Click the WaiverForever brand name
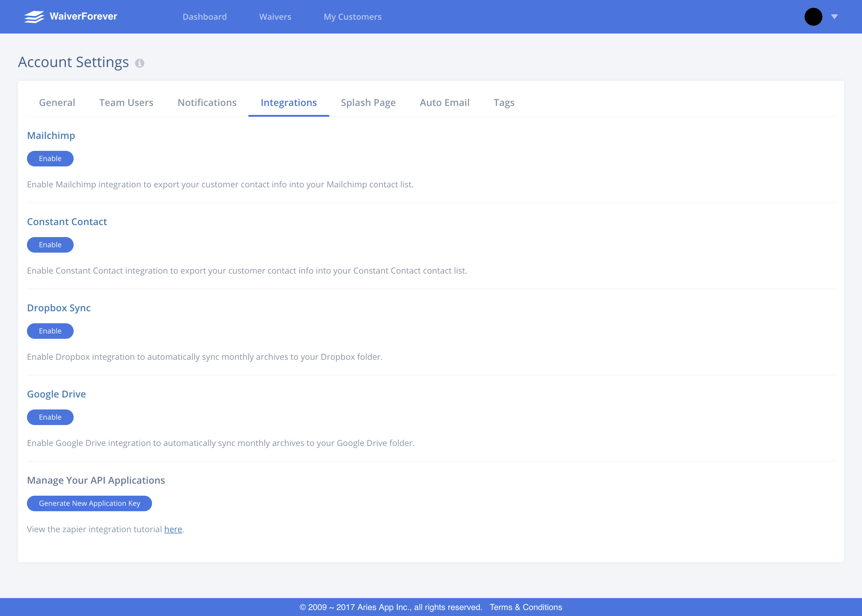Screen dimensions: 862x616 coord(84,16)
